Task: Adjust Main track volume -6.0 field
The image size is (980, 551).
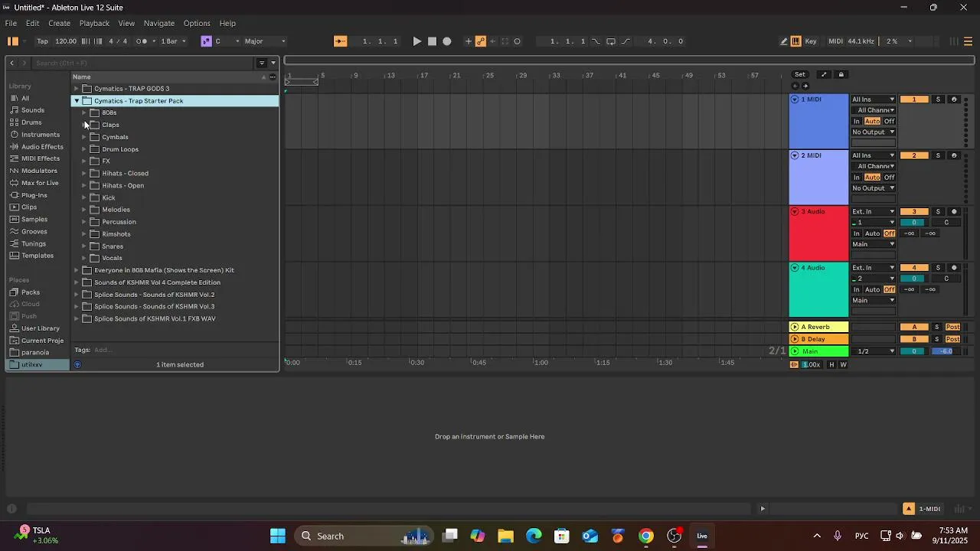Action: 946,351
